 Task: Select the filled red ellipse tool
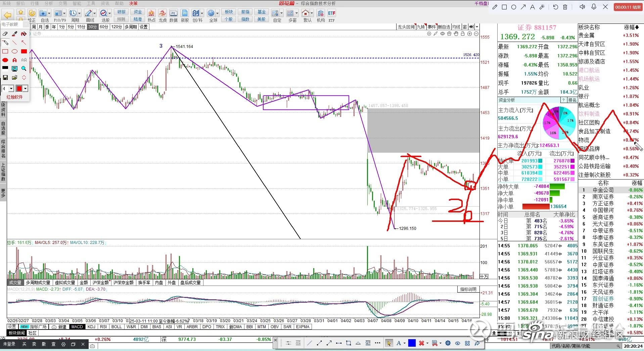(5, 60)
